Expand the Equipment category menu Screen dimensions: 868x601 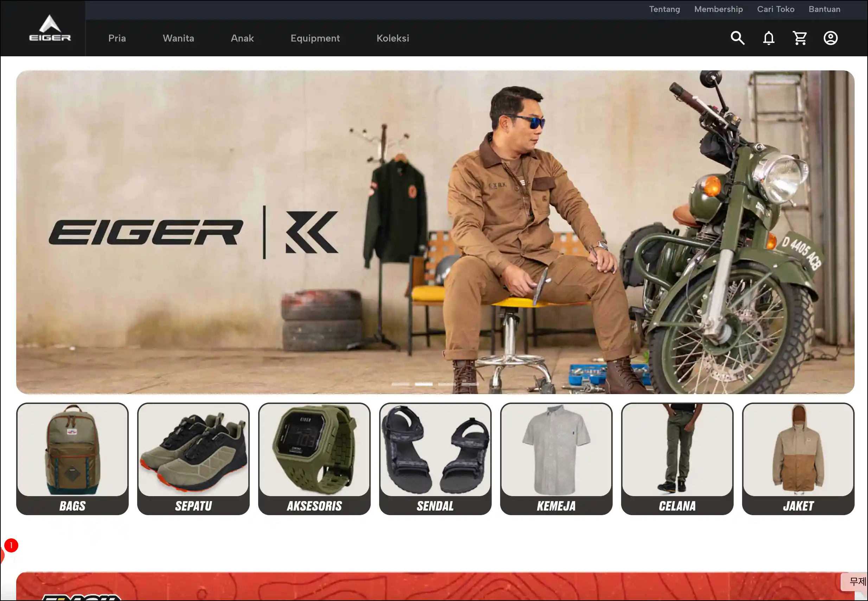(x=315, y=38)
